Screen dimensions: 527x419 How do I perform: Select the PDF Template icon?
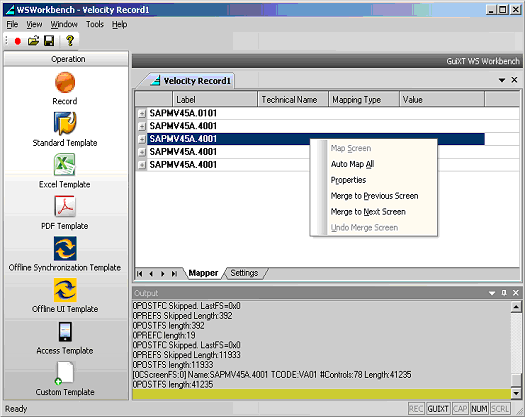point(65,206)
